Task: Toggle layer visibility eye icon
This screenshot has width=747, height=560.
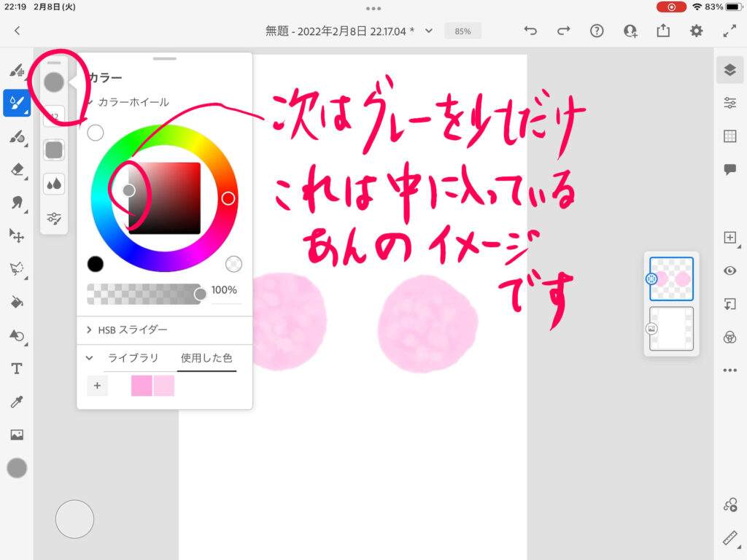Action: click(x=729, y=271)
